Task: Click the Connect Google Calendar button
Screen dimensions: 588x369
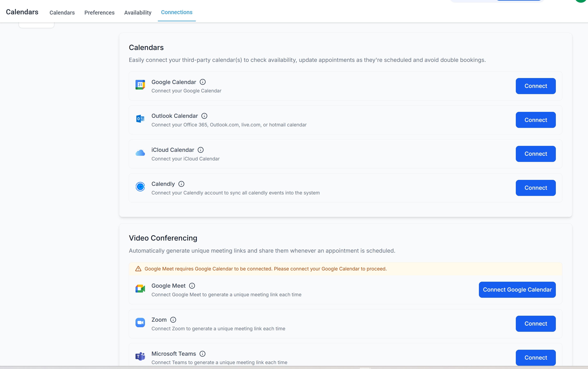Action: 517,290
